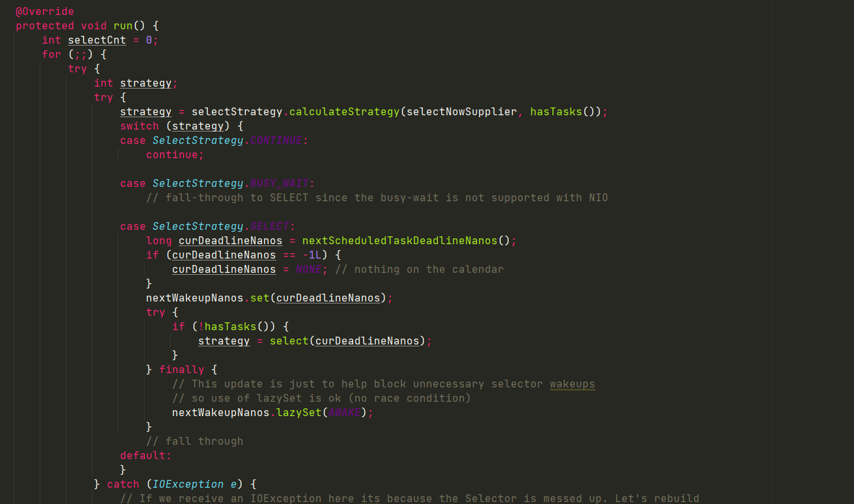Click the CONTINUE constant in case label
This screenshot has width=854, height=504.
point(276,140)
